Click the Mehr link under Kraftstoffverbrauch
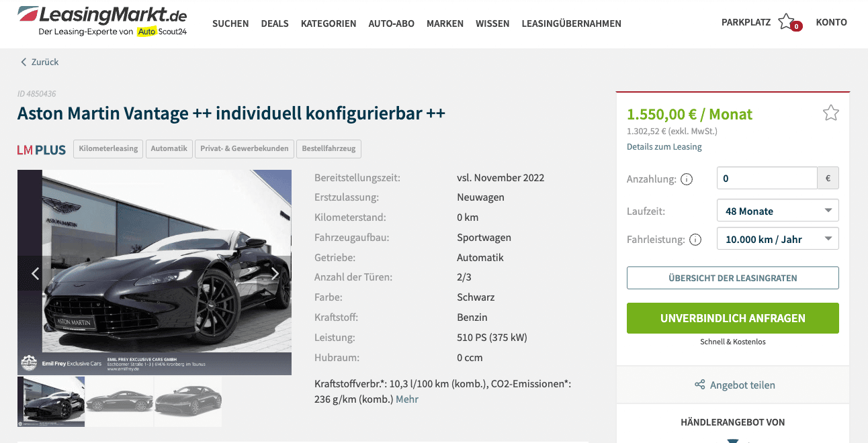The height and width of the screenshot is (443, 868). tap(407, 399)
